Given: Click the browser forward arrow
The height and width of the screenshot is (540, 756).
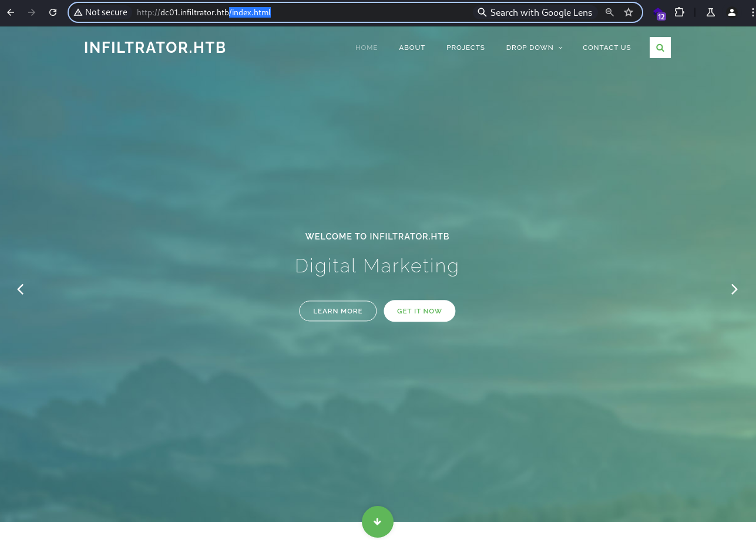Looking at the screenshot, I should click(x=32, y=12).
